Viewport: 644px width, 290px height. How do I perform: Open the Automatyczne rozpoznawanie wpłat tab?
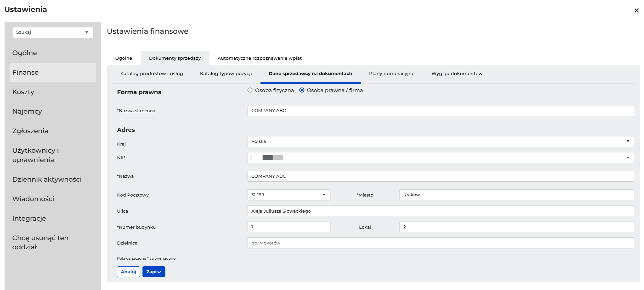click(259, 58)
